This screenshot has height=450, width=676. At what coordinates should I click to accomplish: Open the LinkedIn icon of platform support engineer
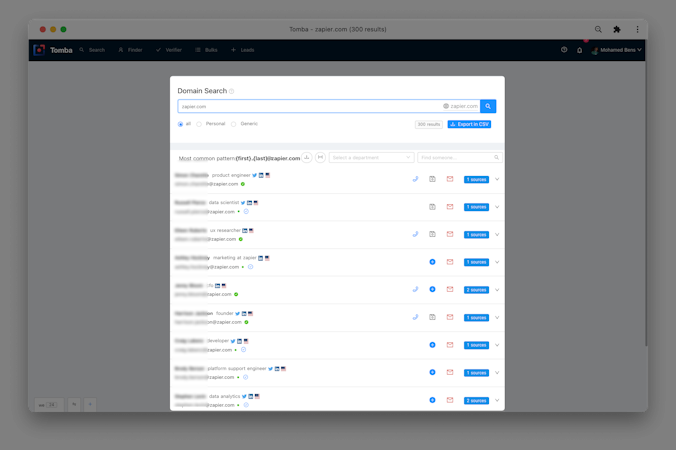[x=277, y=369]
